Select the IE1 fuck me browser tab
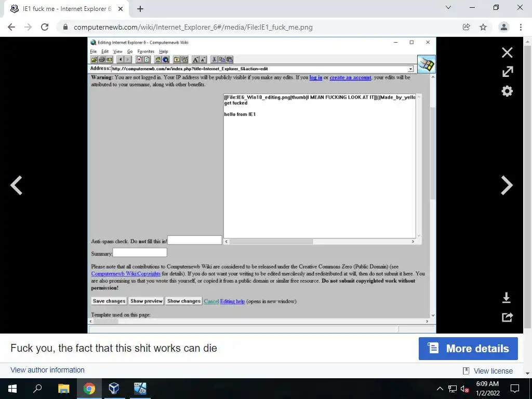The height and width of the screenshot is (399, 532). 66,9
